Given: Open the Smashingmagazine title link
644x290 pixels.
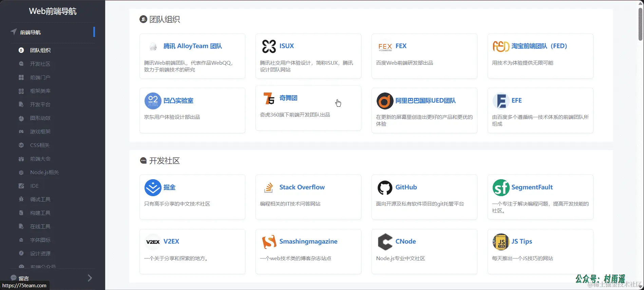Looking at the screenshot, I should coord(308,242).
